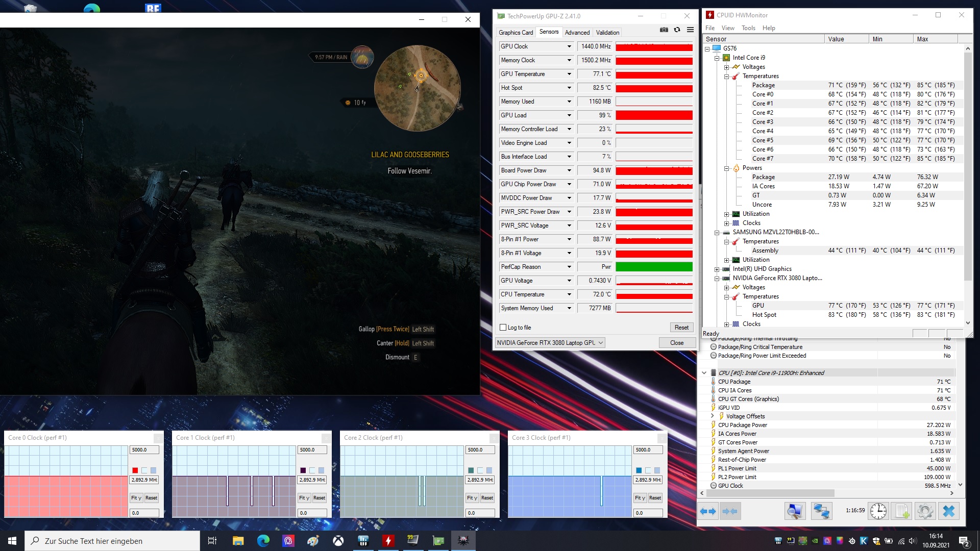Enable the Log to file checkbox
The image size is (980, 551).
[x=503, y=328]
